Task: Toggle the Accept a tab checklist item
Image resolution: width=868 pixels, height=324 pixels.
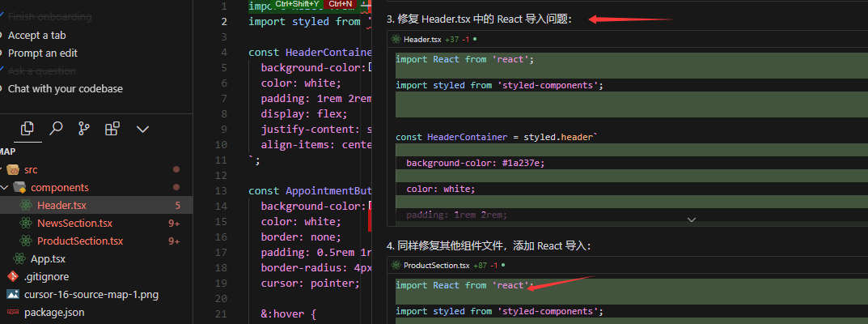Action: (36, 36)
